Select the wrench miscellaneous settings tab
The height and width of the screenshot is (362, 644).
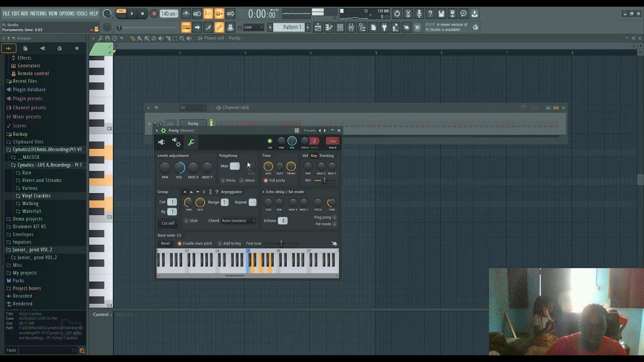point(191,142)
